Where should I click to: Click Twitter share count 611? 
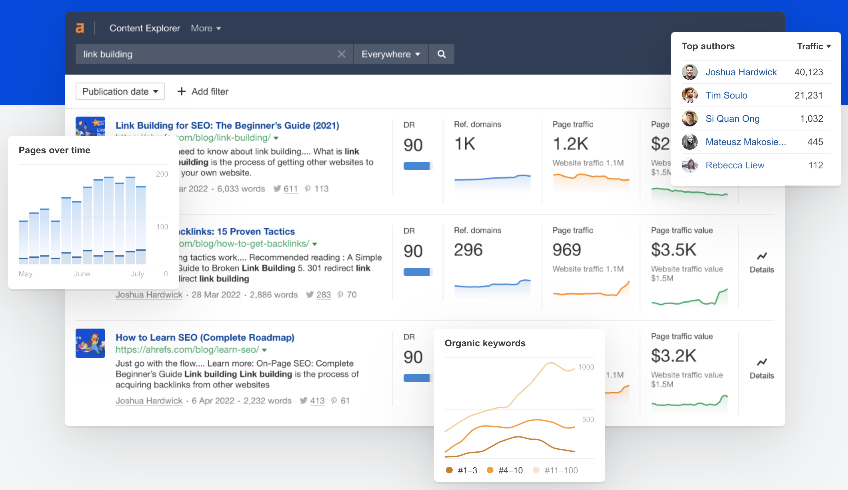point(290,189)
